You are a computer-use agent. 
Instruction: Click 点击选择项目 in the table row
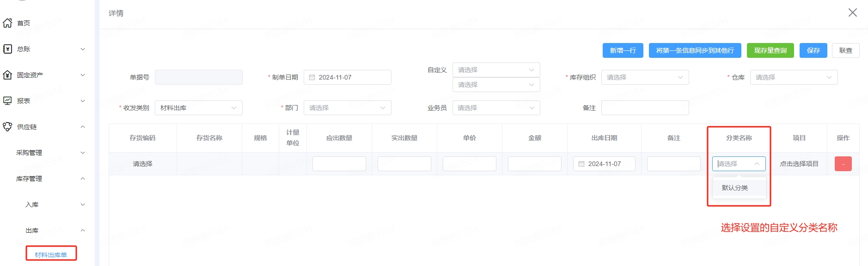[x=799, y=164]
